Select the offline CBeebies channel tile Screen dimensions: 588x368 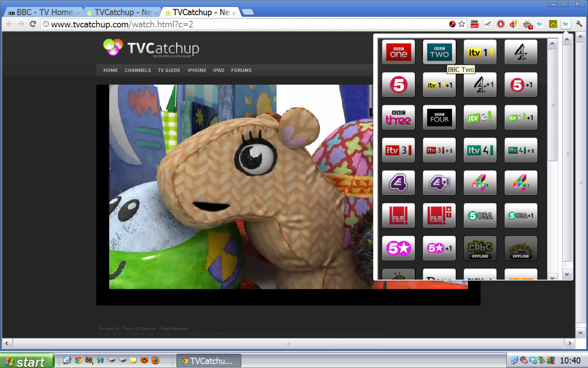[x=521, y=248]
